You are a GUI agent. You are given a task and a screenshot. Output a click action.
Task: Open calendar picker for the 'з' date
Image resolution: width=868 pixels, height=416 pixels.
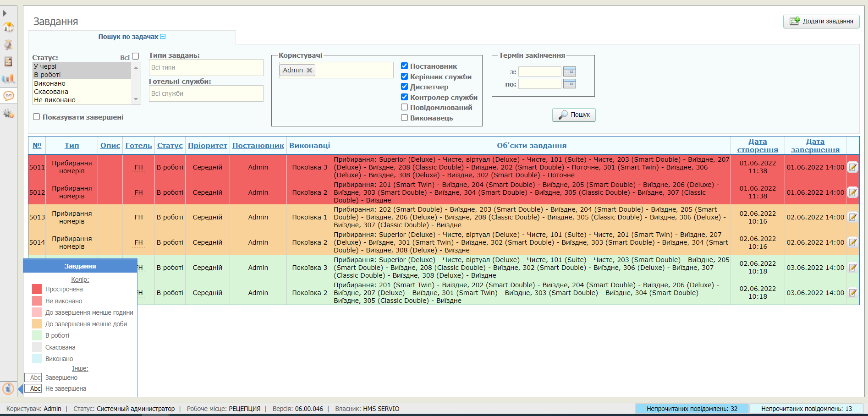[569, 71]
